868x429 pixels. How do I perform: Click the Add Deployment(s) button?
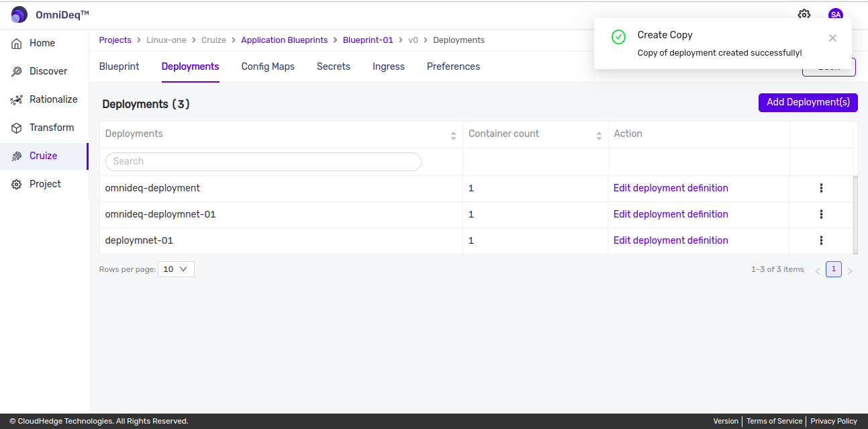click(x=808, y=103)
